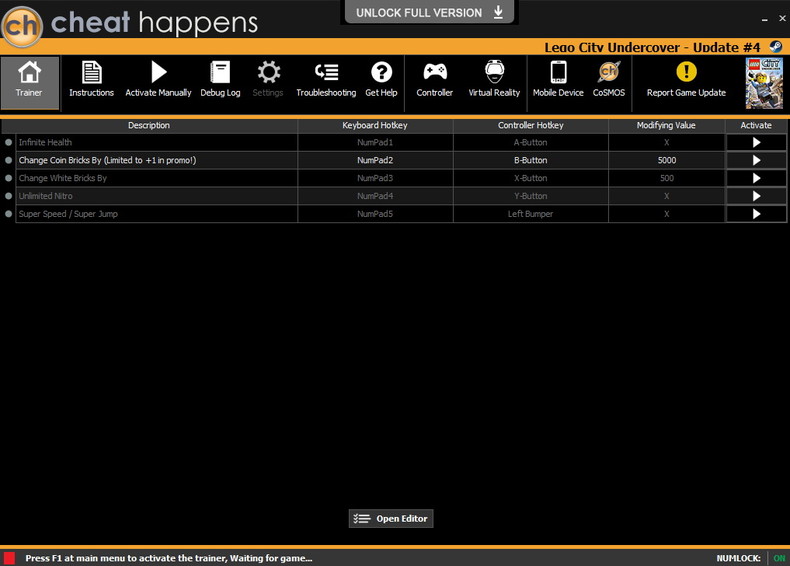Click the Modifying Value column header
This screenshot has width=790, height=566.
pos(666,125)
